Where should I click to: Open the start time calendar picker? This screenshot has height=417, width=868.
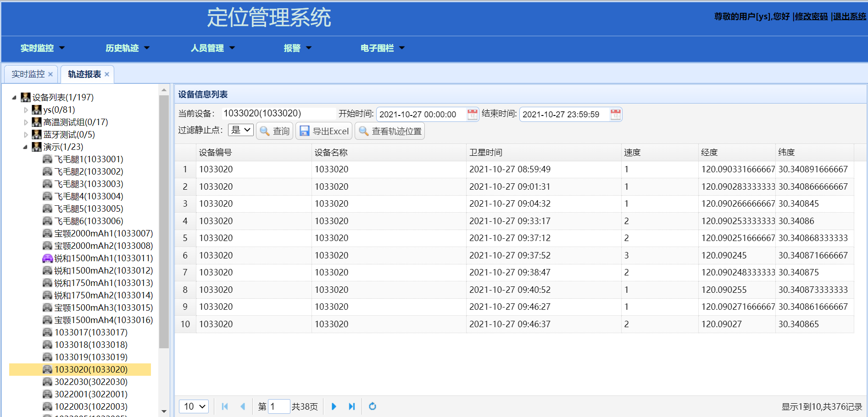472,115
